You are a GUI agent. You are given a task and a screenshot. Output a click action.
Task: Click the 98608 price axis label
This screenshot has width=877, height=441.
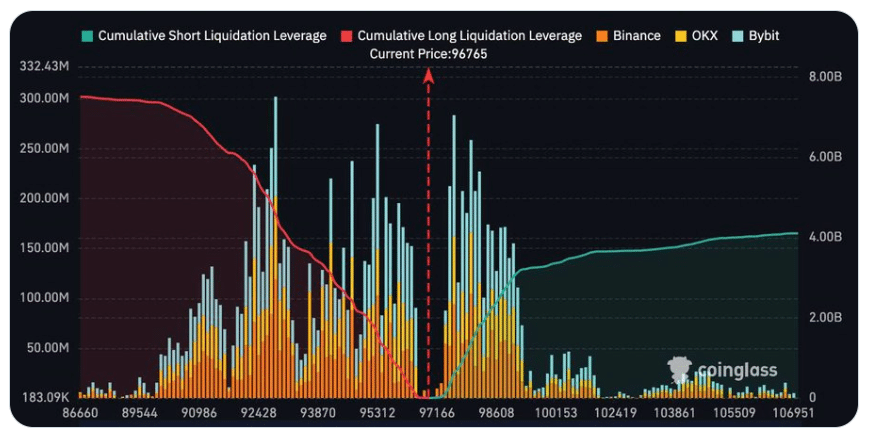tap(496, 414)
